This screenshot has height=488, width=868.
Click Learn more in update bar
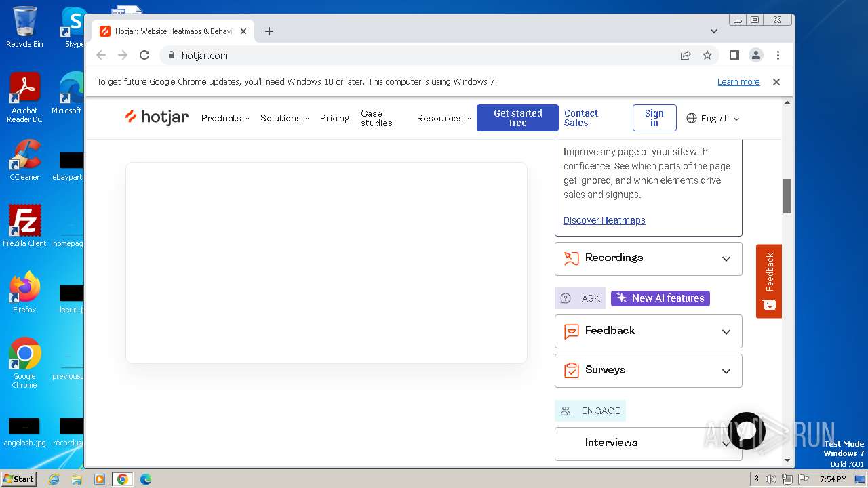[738, 81]
